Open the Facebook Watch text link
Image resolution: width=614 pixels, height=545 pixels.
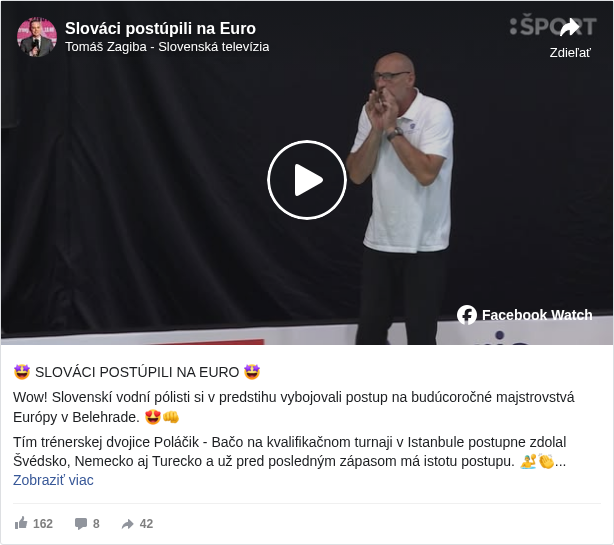pos(537,315)
